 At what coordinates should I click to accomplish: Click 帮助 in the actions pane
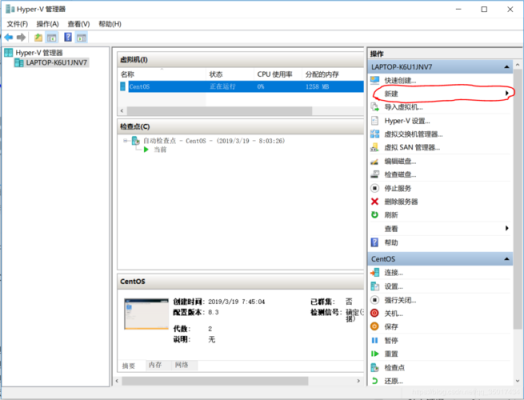[391, 243]
